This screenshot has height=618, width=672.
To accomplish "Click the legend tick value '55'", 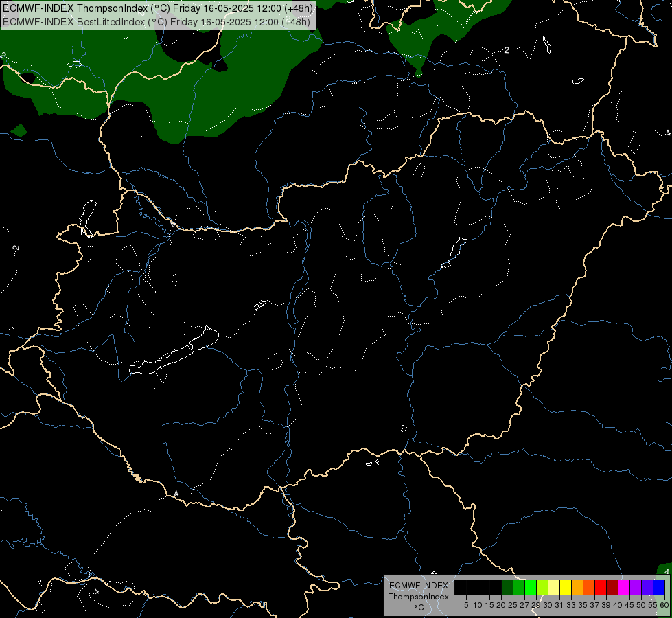I will [x=653, y=605].
